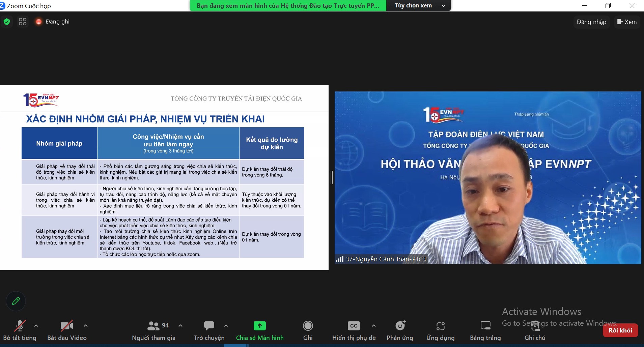The image size is (644, 347).
Task: Restore down the Zoom window
Action: click(608, 6)
